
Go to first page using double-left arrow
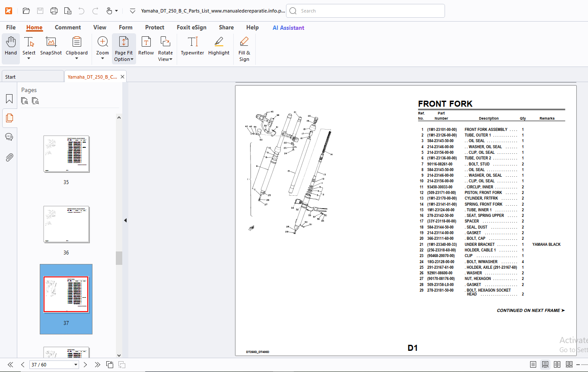coord(10,365)
